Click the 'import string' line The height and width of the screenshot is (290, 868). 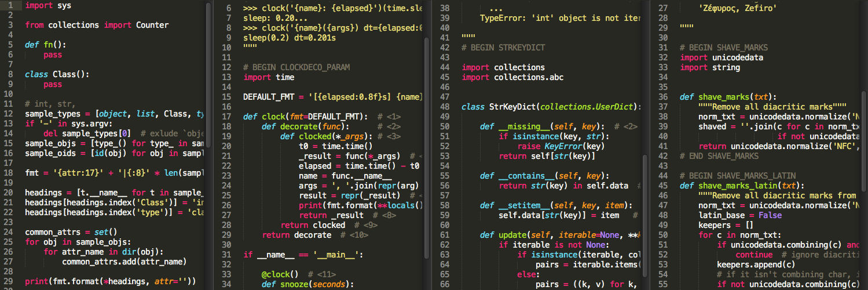point(710,67)
